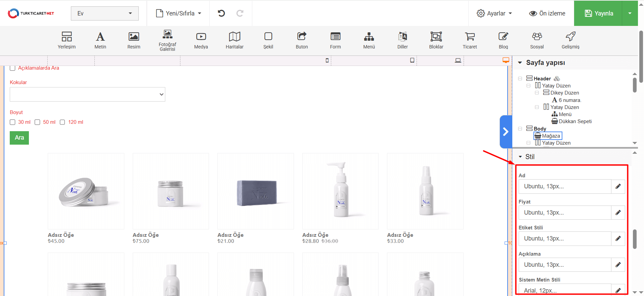Open the Yeni/Sıfırla menu

[x=178, y=13]
